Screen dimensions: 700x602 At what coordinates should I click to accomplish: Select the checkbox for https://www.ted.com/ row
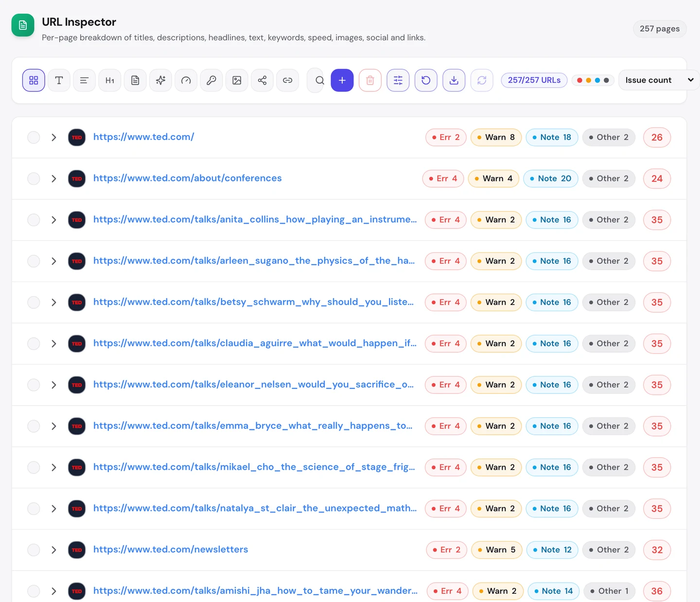34,137
